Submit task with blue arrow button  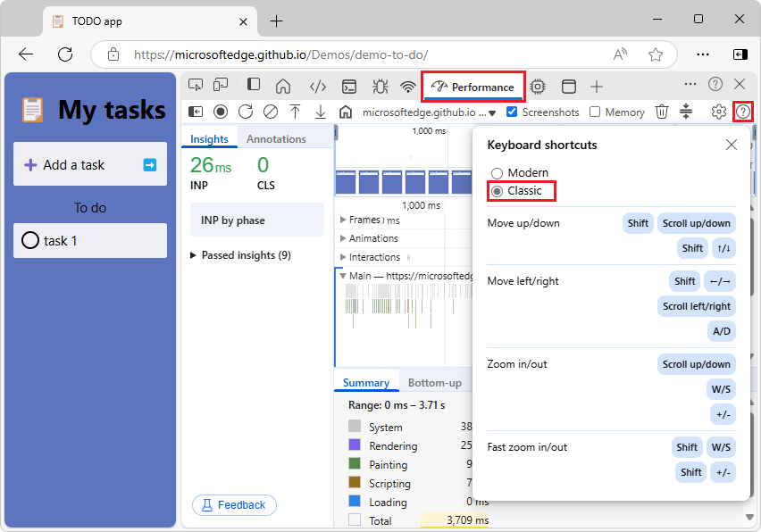(150, 165)
